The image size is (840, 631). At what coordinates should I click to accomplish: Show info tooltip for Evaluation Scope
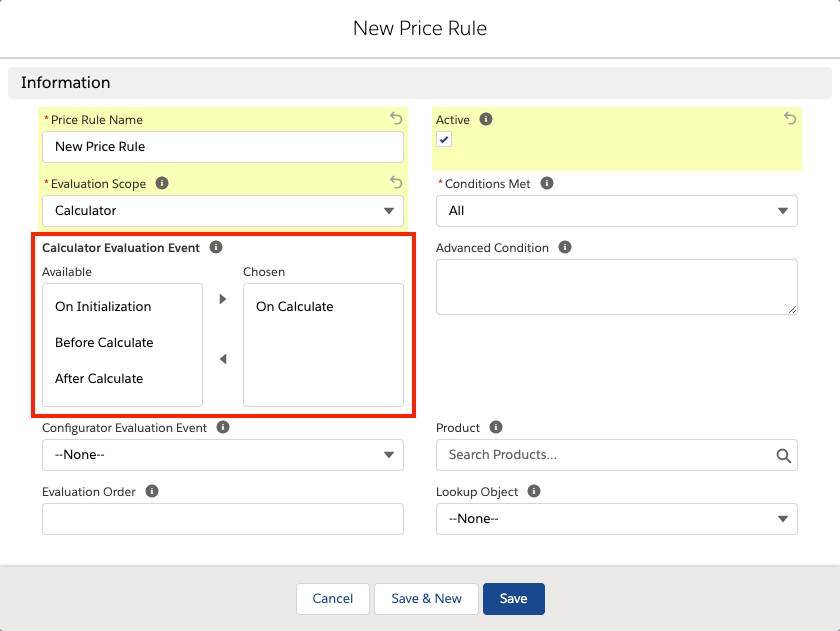pos(162,183)
